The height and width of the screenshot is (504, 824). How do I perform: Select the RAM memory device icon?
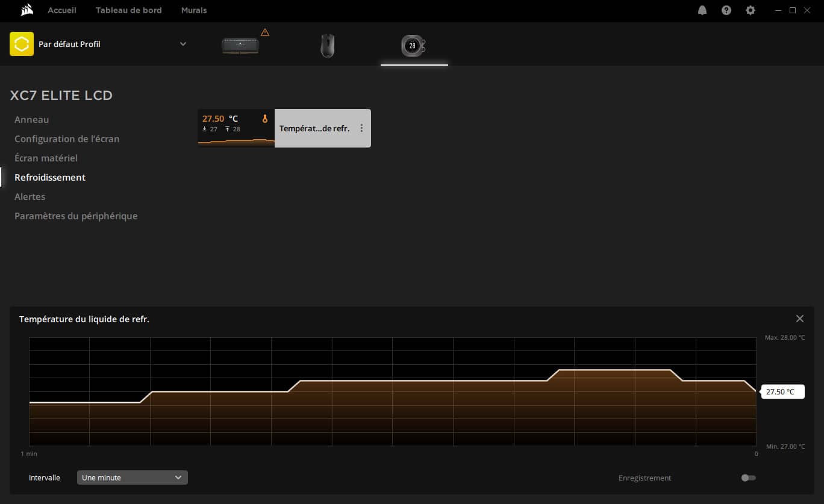click(x=240, y=45)
